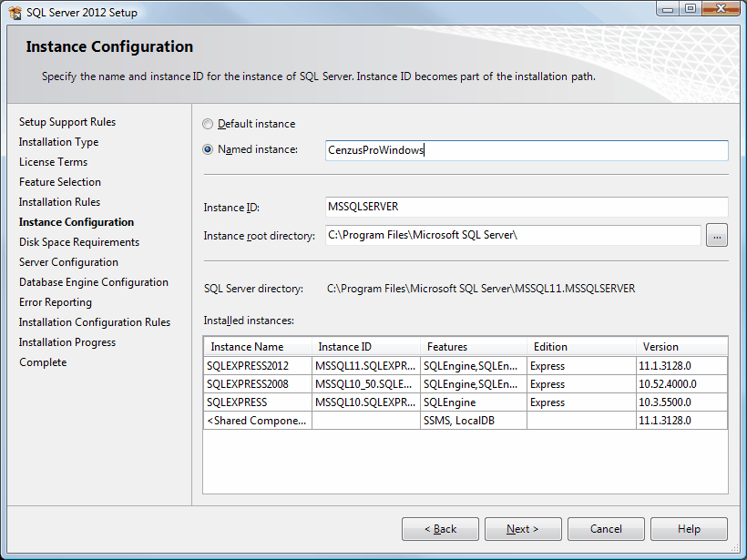Image resolution: width=747 pixels, height=560 pixels.
Task: Click the MSSQL11.SQLEXPR... instance ID cell
Action: click(366, 366)
